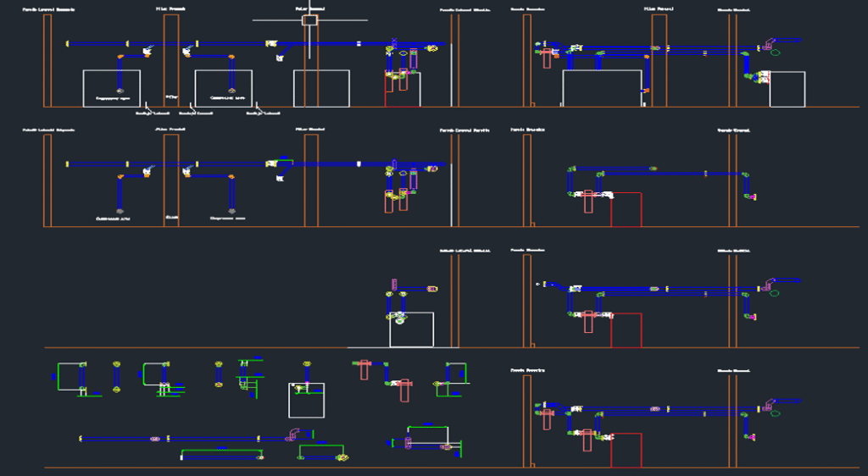This screenshot has width=868, height=476.
Task: Click long green rectangle below bottom-left pipe
Action: click(220, 456)
